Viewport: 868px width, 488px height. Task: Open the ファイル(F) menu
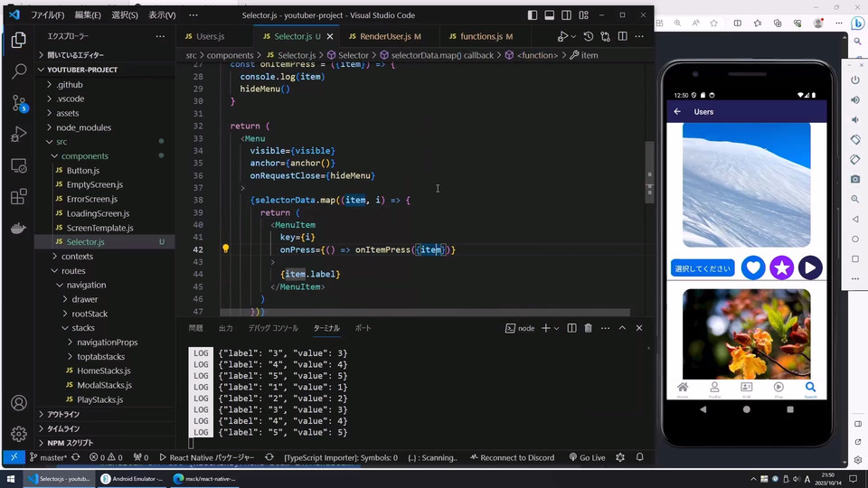tap(47, 15)
